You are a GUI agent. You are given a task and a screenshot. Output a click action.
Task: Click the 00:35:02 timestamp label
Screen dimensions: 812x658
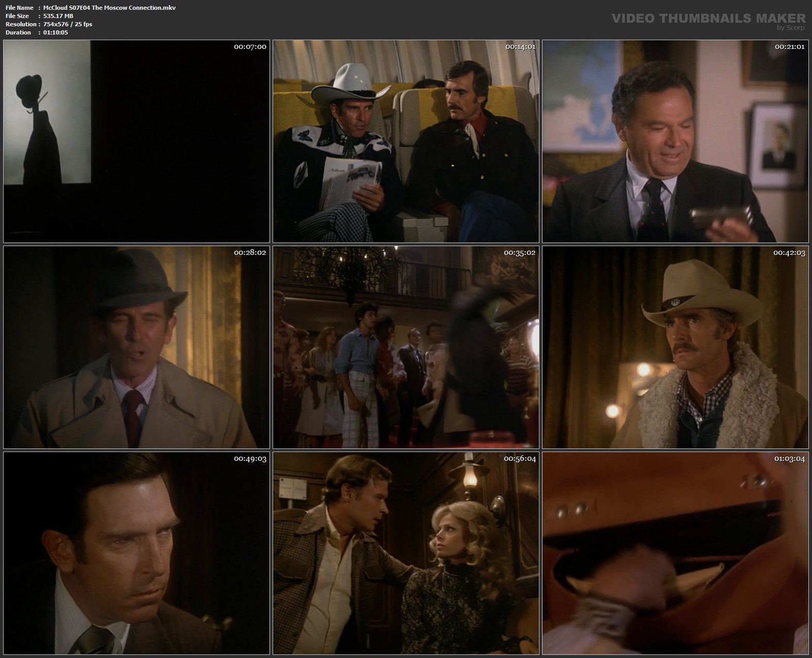pos(520,253)
